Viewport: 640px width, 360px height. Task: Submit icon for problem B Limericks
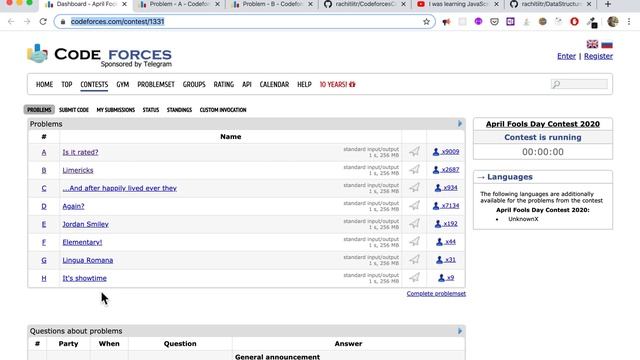pos(414,170)
